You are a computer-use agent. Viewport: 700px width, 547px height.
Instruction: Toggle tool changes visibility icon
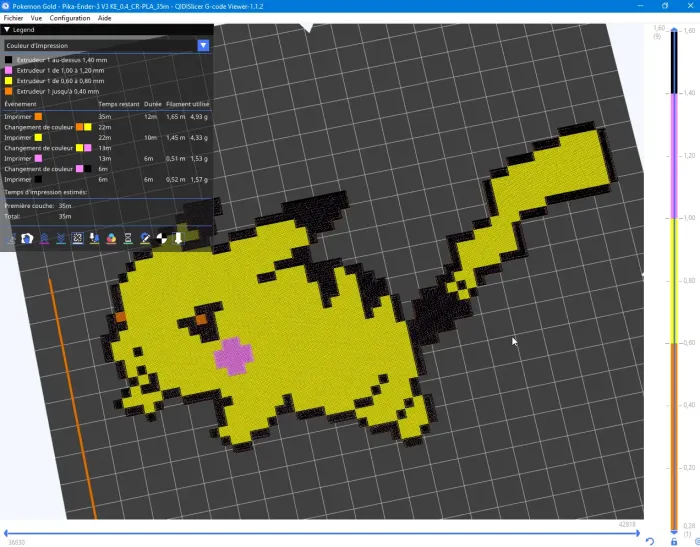click(x=94, y=239)
